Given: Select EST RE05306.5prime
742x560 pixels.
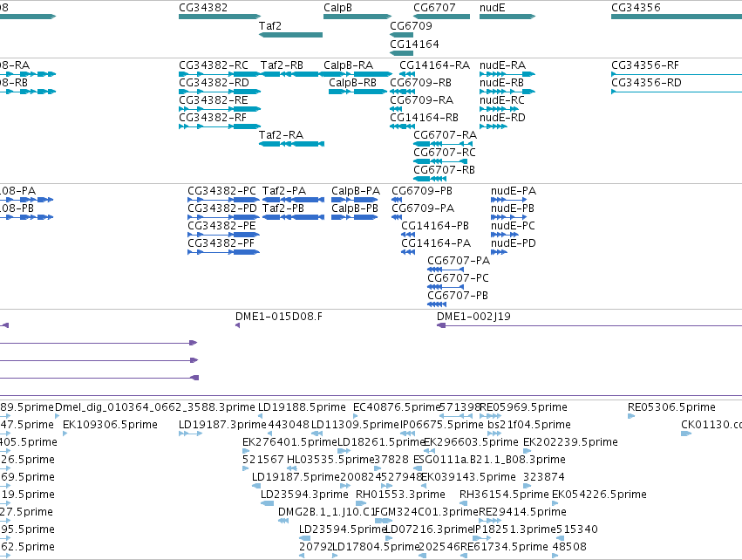Looking at the screenshot, I should pyautogui.click(x=671, y=407).
